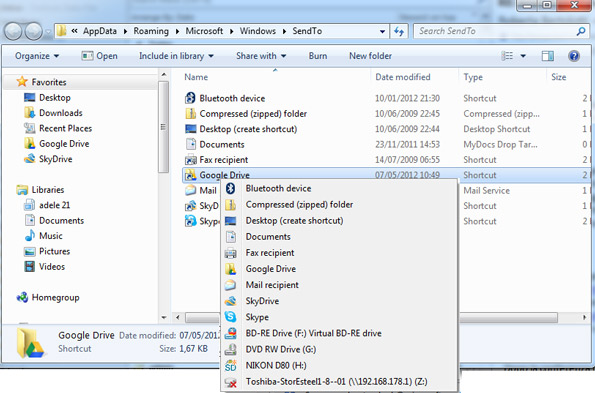Click the BD-RE Drive icon in context menu
595x393 pixels.
(x=230, y=333)
